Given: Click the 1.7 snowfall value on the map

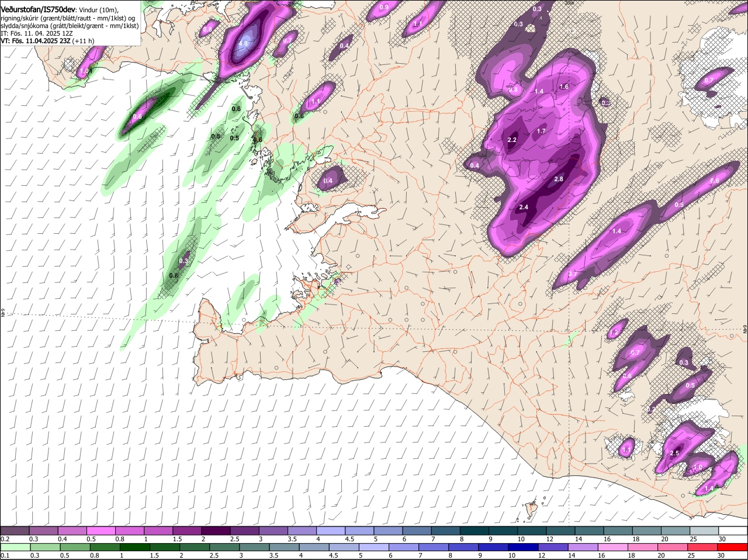Looking at the screenshot, I should [x=541, y=131].
